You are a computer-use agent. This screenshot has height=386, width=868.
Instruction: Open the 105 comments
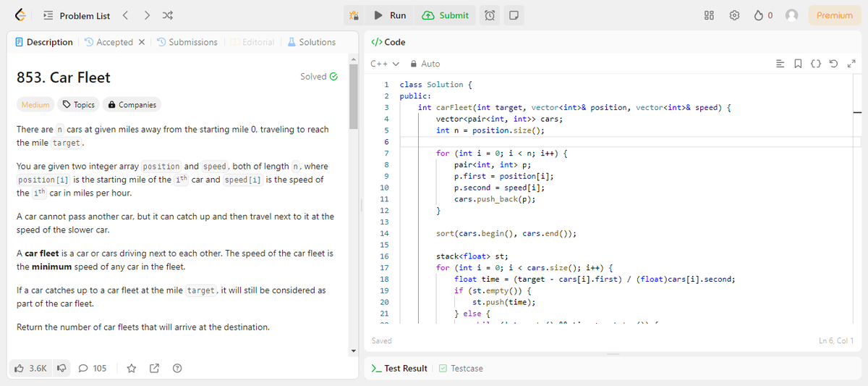[x=93, y=369]
